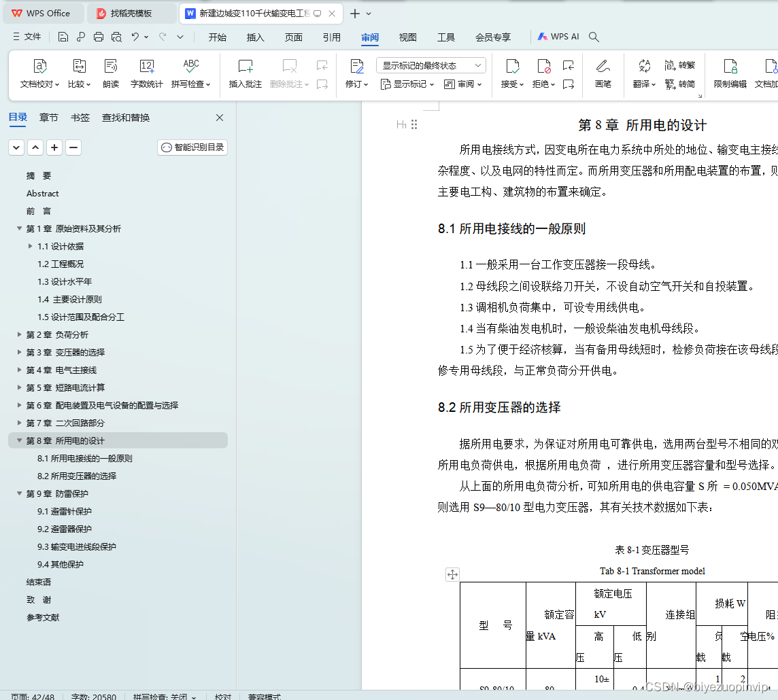This screenshot has height=700, width=778.
Task: Click smart TOC recognition (智能识别目录)
Action: pyautogui.click(x=192, y=147)
